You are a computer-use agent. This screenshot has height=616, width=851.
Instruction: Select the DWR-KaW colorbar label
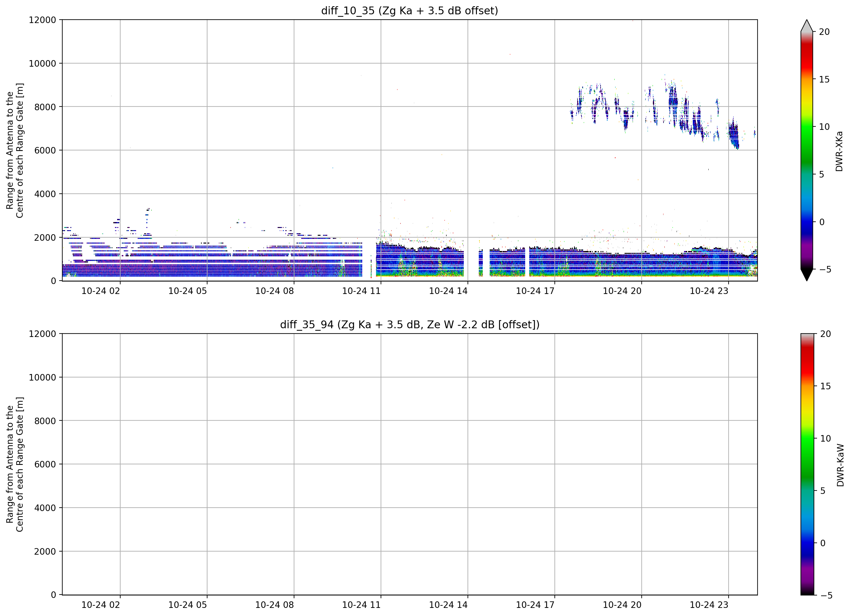pyautogui.click(x=840, y=465)
